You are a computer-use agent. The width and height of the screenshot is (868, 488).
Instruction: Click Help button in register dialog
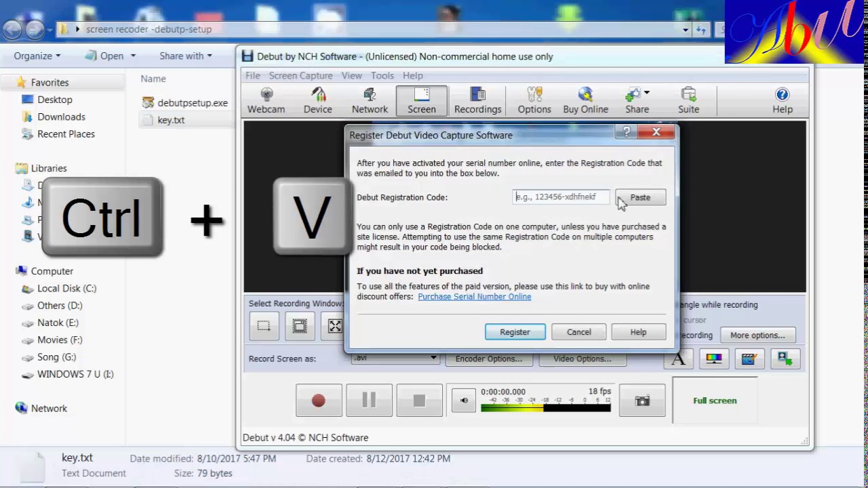[x=638, y=332]
